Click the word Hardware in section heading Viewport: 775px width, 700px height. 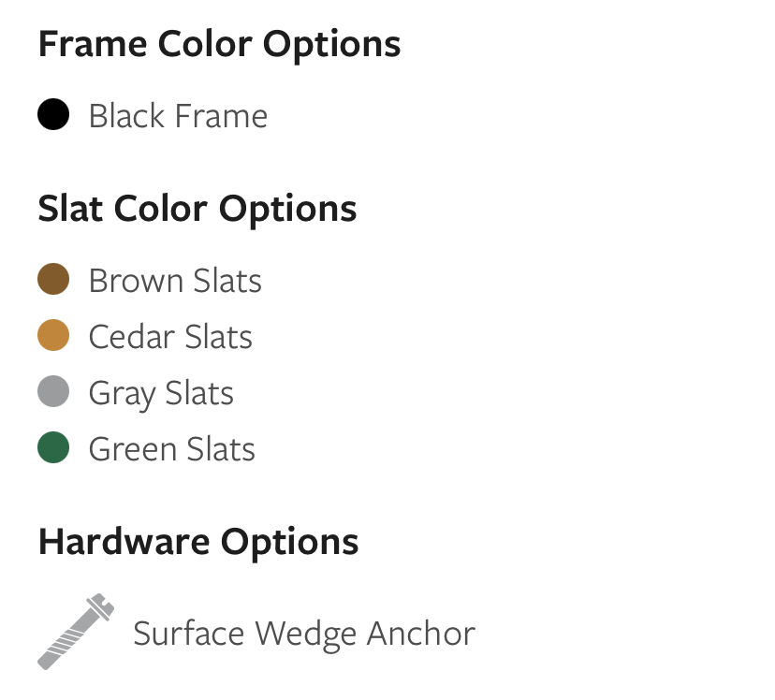[x=124, y=542]
